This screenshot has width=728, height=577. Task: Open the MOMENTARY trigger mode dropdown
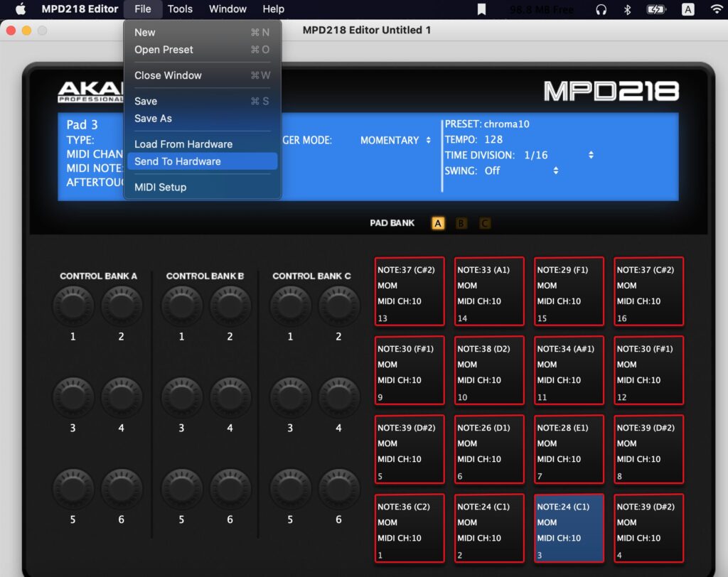[395, 140]
